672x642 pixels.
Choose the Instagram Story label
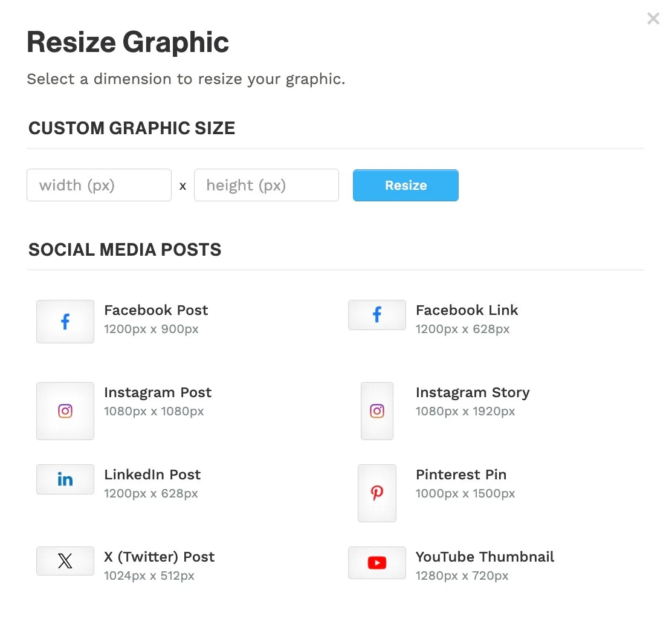click(x=473, y=393)
